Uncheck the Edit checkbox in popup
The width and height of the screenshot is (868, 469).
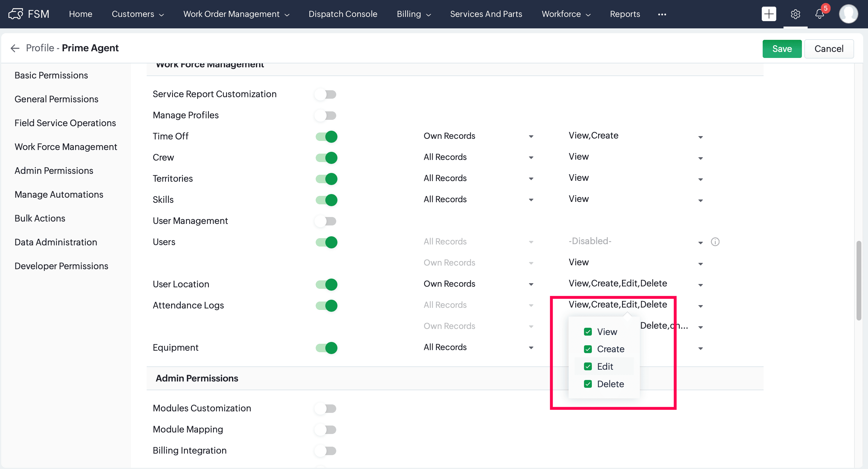click(x=588, y=367)
